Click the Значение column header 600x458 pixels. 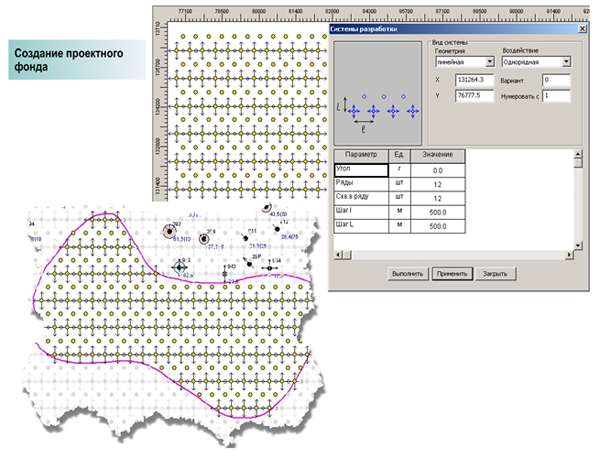click(x=438, y=155)
